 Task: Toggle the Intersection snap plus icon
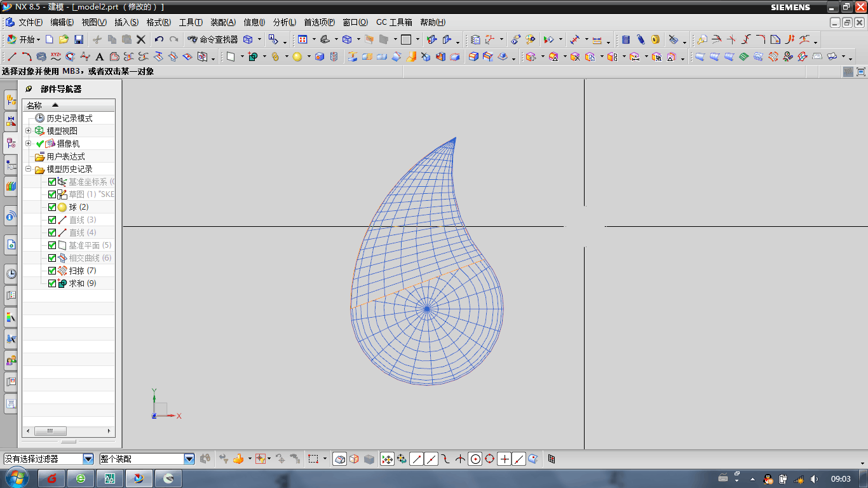point(505,459)
